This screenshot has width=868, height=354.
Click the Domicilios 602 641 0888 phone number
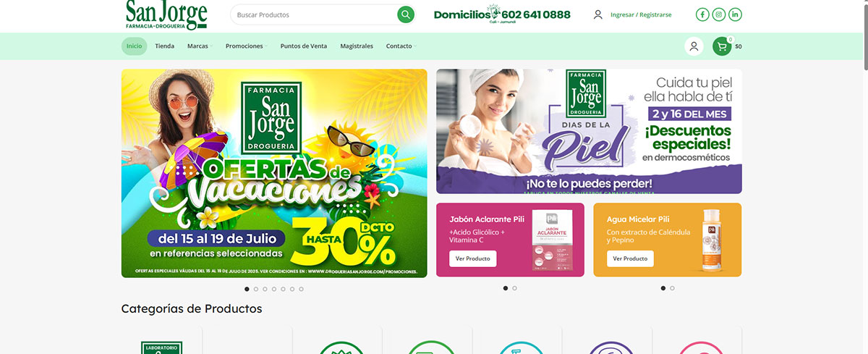pyautogui.click(x=502, y=14)
